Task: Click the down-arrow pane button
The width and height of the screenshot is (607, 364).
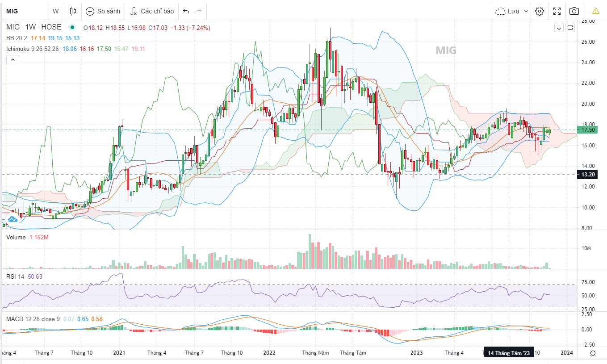Action: point(559,28)
